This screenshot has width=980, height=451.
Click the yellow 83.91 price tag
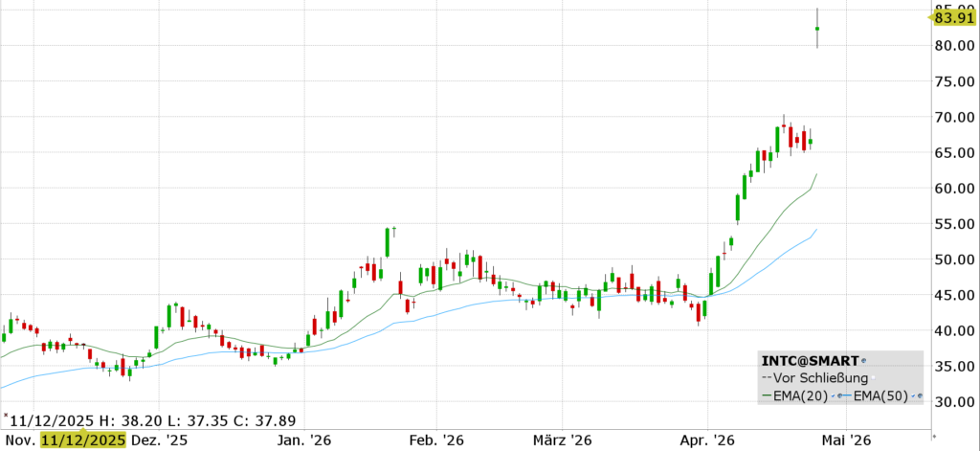954,16
